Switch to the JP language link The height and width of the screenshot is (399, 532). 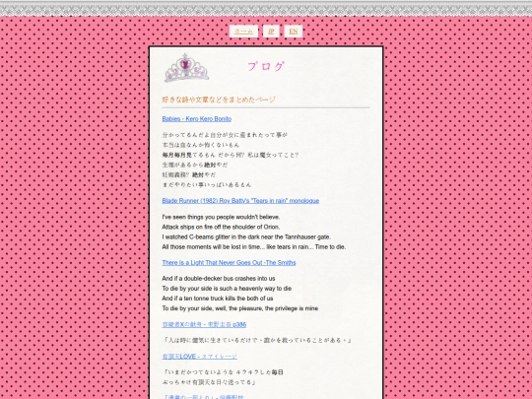(x=271, y=32)
